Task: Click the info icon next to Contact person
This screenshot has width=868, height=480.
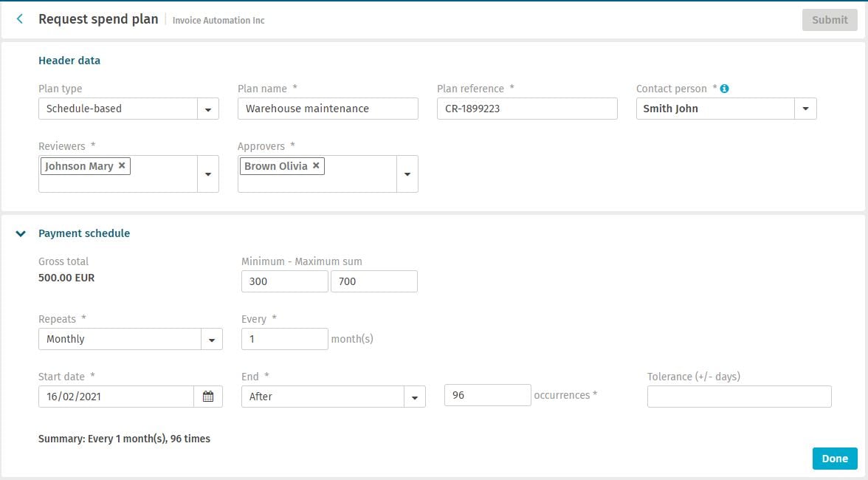Action: pyautogui.click(x=724, y=89)
